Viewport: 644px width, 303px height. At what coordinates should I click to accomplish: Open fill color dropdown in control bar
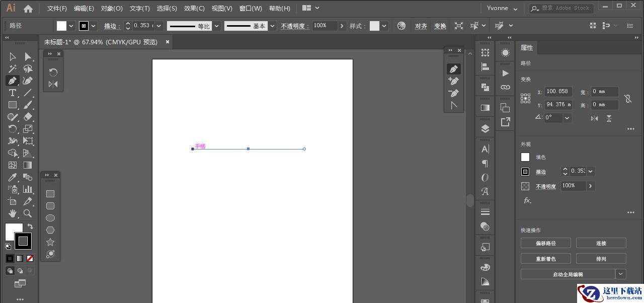point(71,26)
